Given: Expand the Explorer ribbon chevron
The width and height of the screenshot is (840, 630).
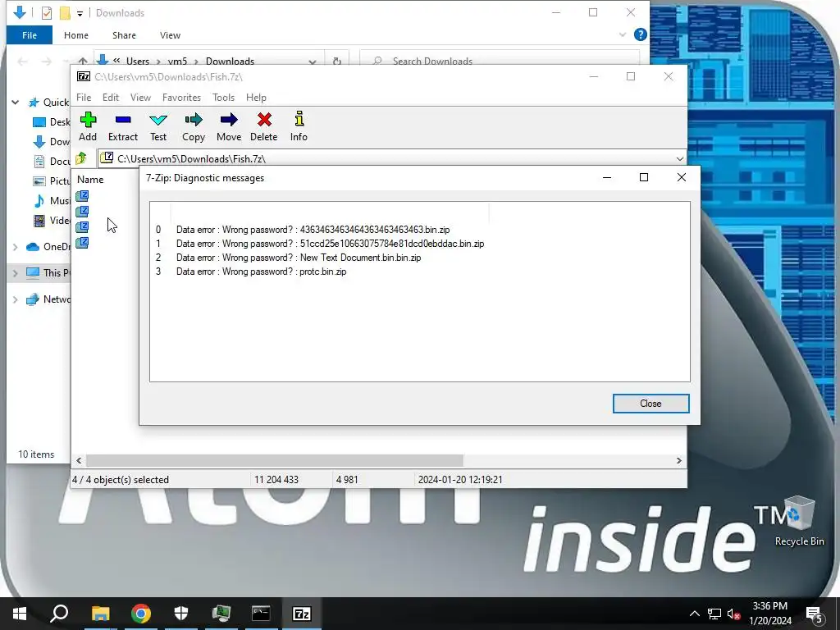Looking at the screenshot, I should point(623,34).
